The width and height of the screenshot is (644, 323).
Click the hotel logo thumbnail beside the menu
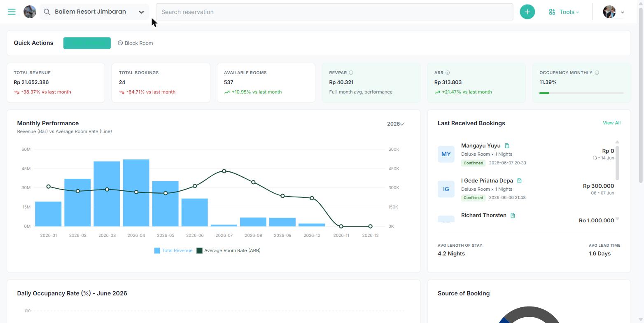click(x=30, y=12)
